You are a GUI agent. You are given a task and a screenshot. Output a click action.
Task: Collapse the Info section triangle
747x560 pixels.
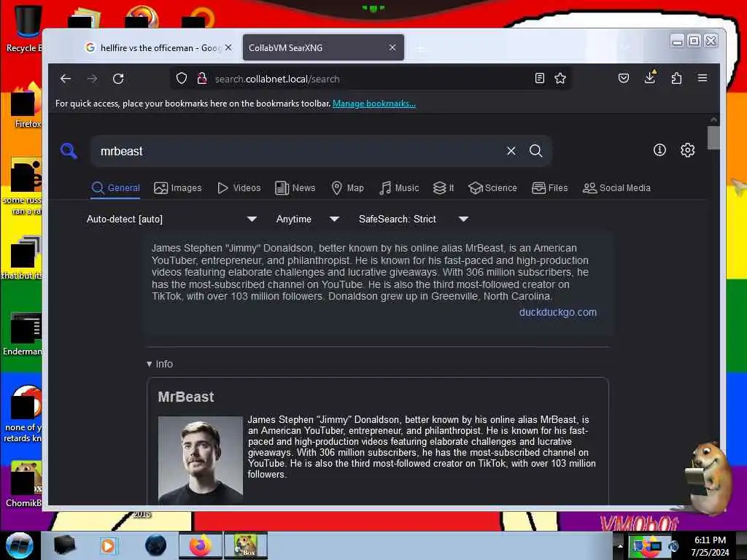pyautogui.click(x=149, y=364)
